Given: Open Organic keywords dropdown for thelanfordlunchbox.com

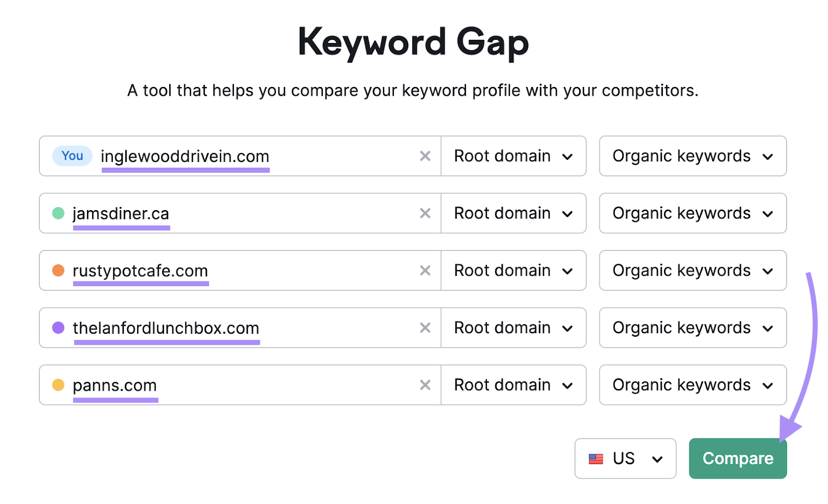Looking at the screenshot, I should pyautogui.click(x=692, y=328).
